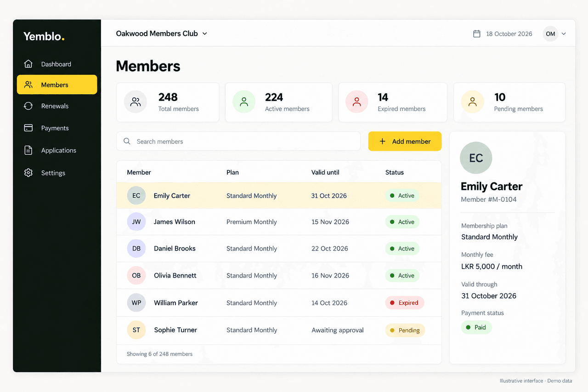Click the Payments card icon in sidebar
This screenshot has width=588, height=392.
click(x=28, y=128)
